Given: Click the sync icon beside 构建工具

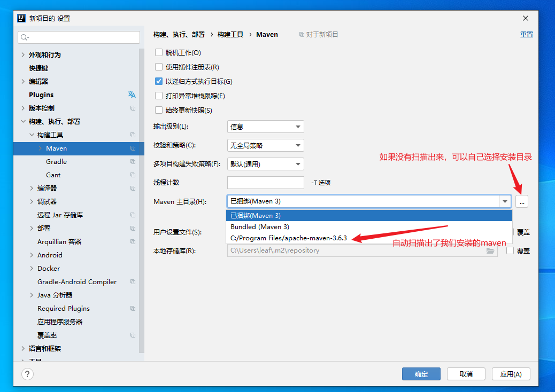Looking at the screenshot, I should click(134, 135).
